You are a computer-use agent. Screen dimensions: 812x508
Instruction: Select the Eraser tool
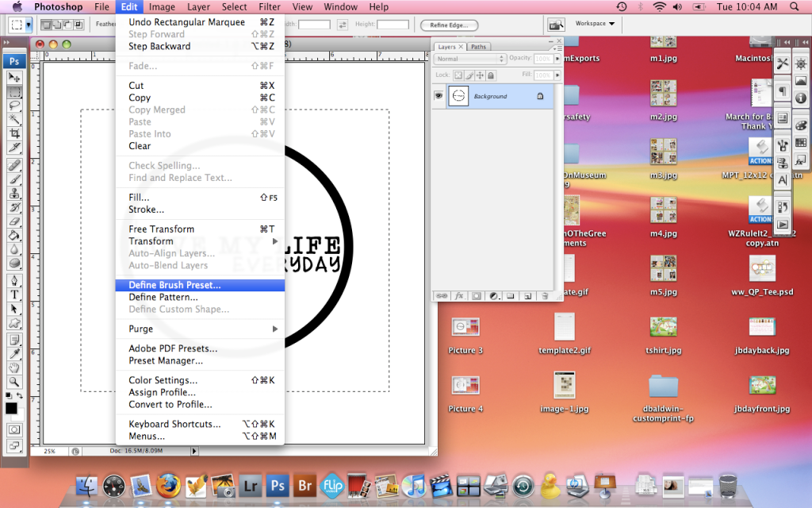14,221
